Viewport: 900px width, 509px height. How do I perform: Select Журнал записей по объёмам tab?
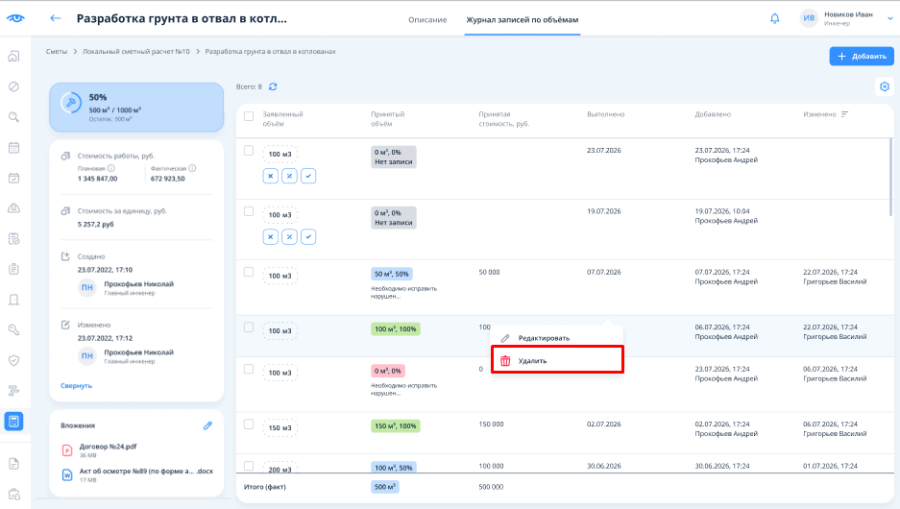(x=522, y=20)
